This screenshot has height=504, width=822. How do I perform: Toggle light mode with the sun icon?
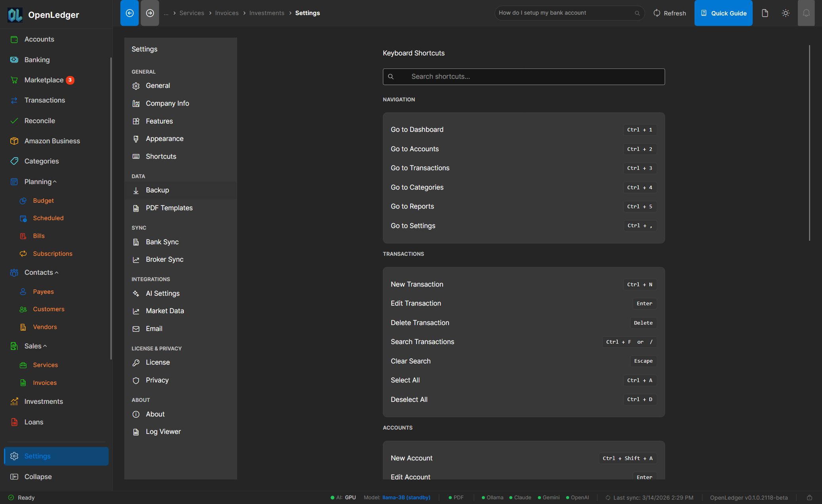pyautogui.click(x=786, y=13)
